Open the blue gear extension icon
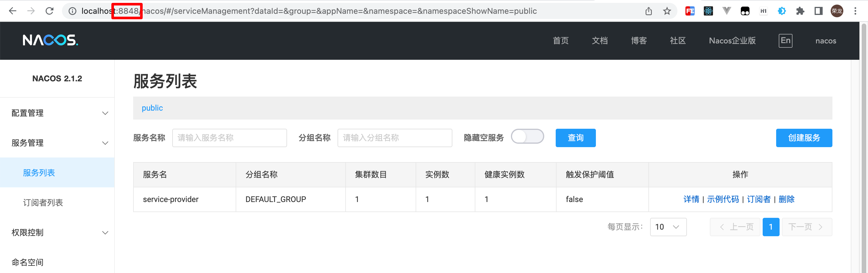Image resolution: width=868 pixels, height=273 pixels. click(x=782, y=11)
